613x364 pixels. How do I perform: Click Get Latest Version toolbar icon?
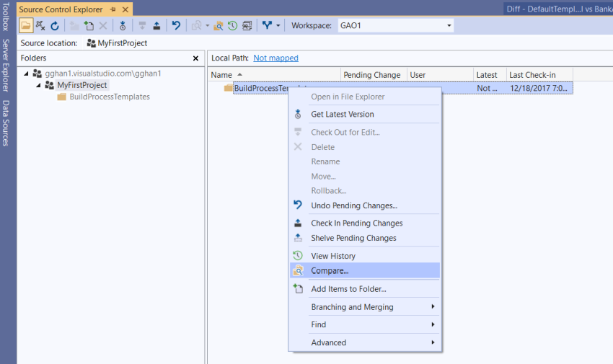pos(123,26)
